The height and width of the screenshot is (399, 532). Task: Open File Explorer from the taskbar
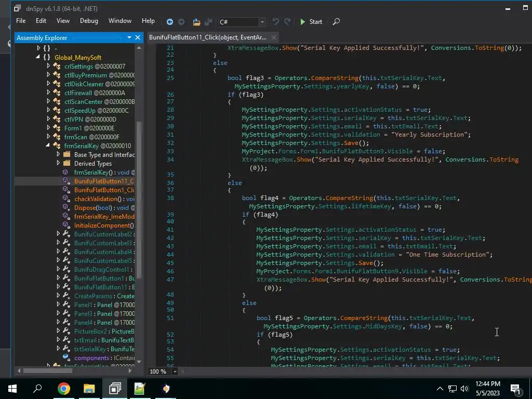point(89,389)
